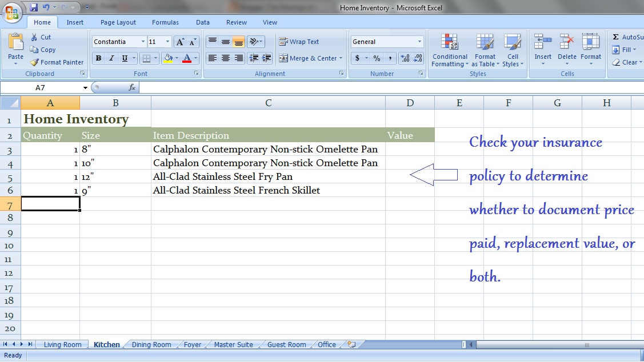Toggle underline formatting
Viewport: 644px width, 362px height.
pos(125,58)
